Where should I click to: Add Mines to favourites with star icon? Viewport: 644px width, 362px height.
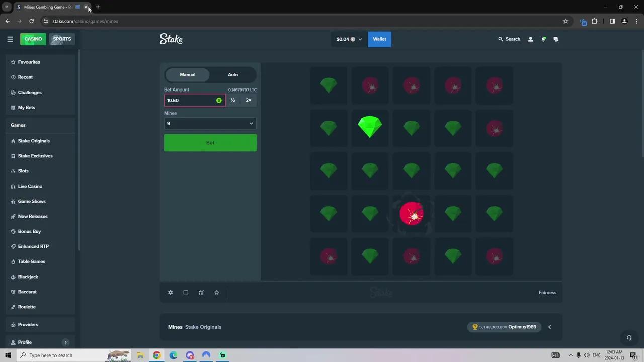[x=217, y=292]
